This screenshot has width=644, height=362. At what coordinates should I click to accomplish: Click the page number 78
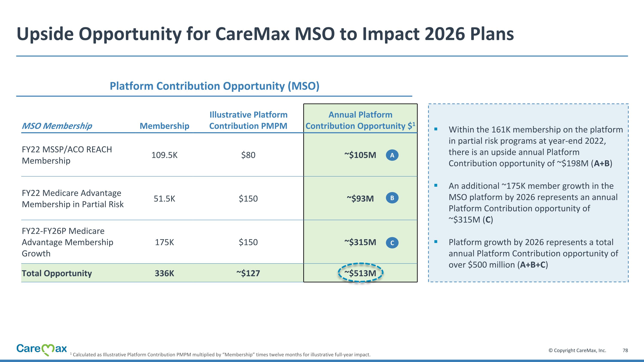625,350
